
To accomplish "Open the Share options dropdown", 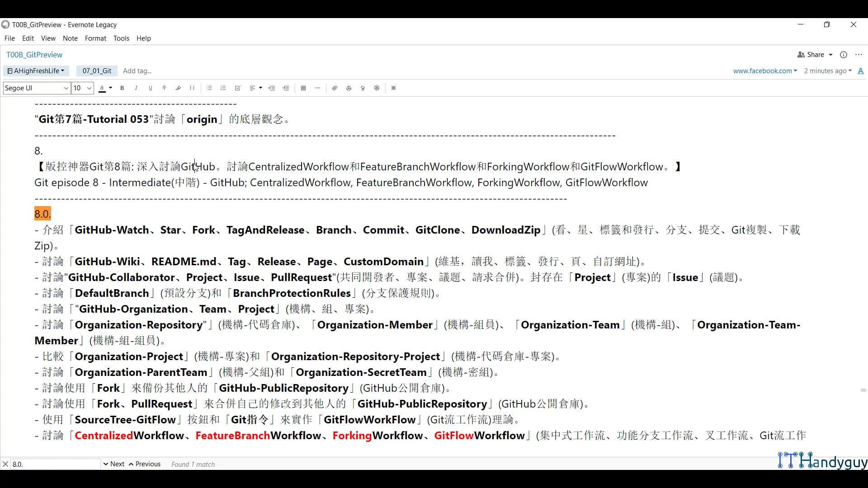I will pyautogui.click(x=831, y=54).
